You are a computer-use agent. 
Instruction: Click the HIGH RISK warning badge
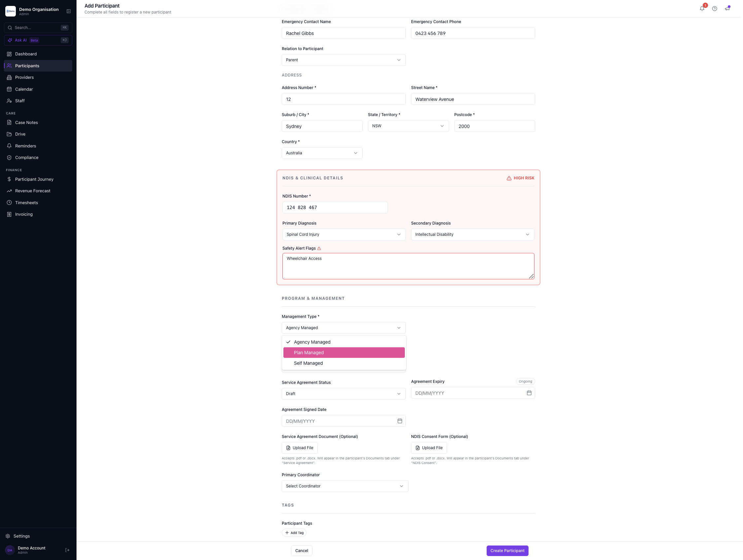pyautogui.click(x=520, y=178)
